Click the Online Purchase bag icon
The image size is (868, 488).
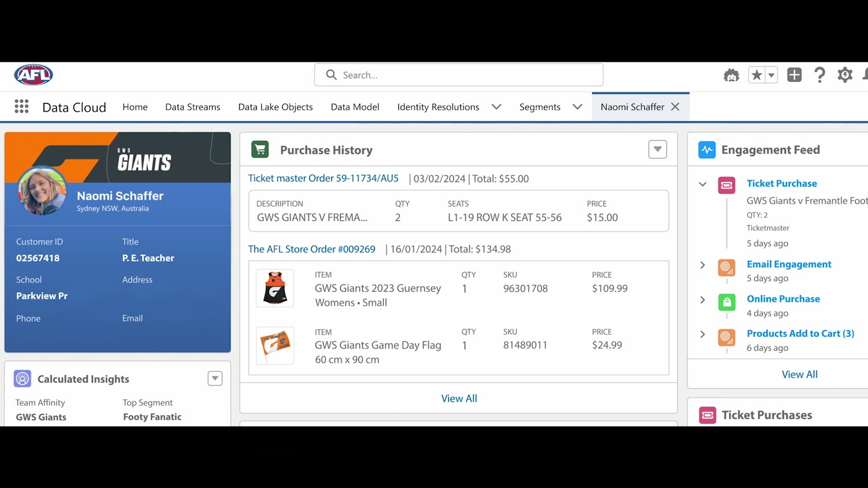[727, 302]
